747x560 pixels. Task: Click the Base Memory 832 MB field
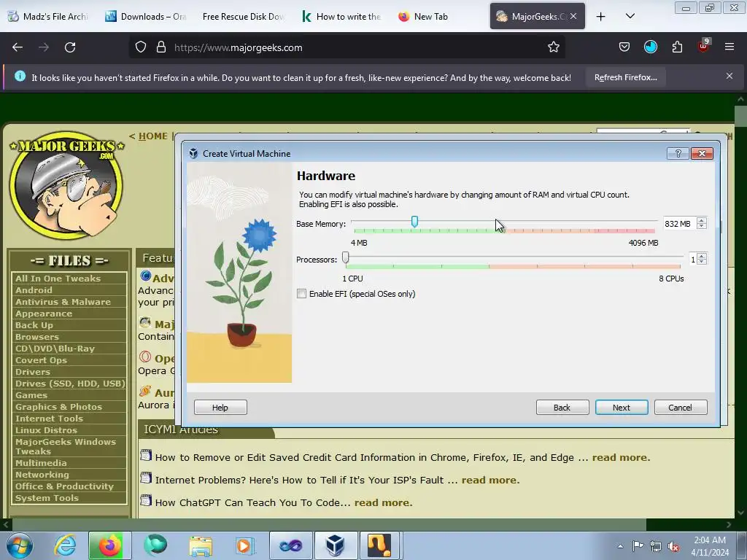679,224
